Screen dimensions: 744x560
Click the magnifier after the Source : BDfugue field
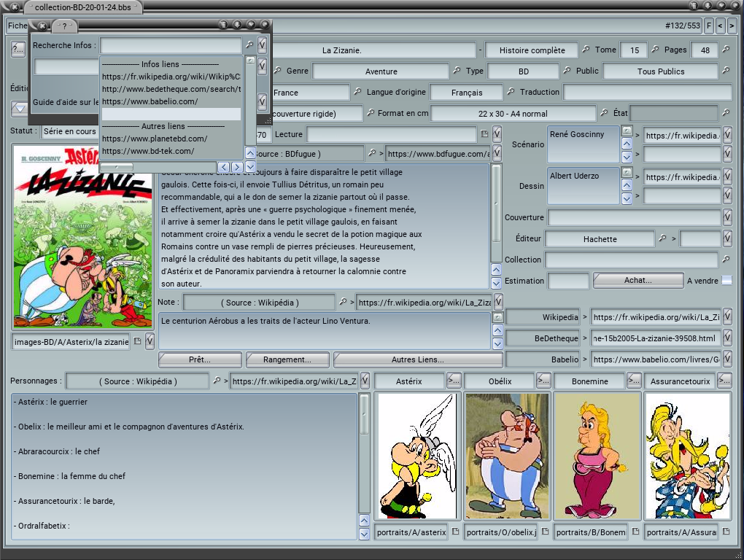tap(372, 153)
